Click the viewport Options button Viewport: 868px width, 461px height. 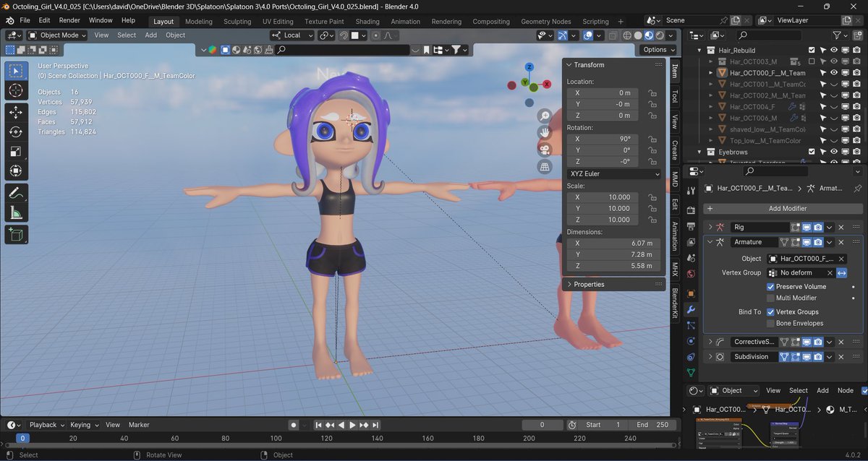point(658,49)
